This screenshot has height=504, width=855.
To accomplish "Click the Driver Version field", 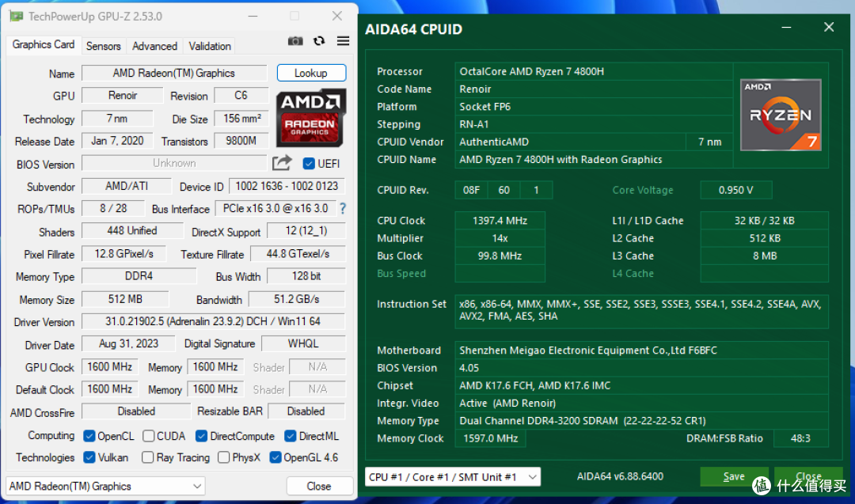I will (213, 321).
